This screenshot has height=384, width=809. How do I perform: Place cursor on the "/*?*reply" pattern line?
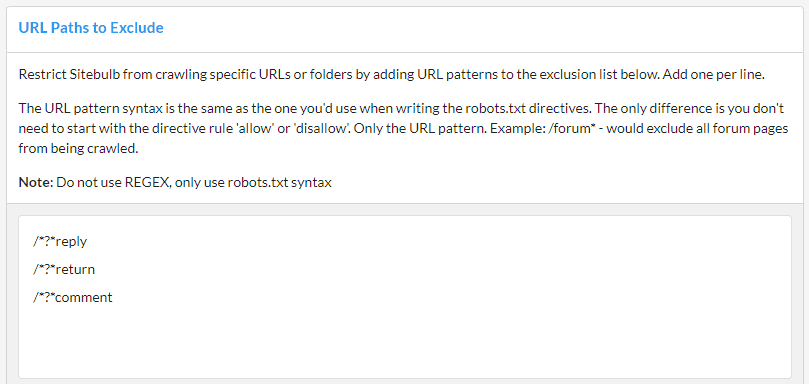coord(60,242)
